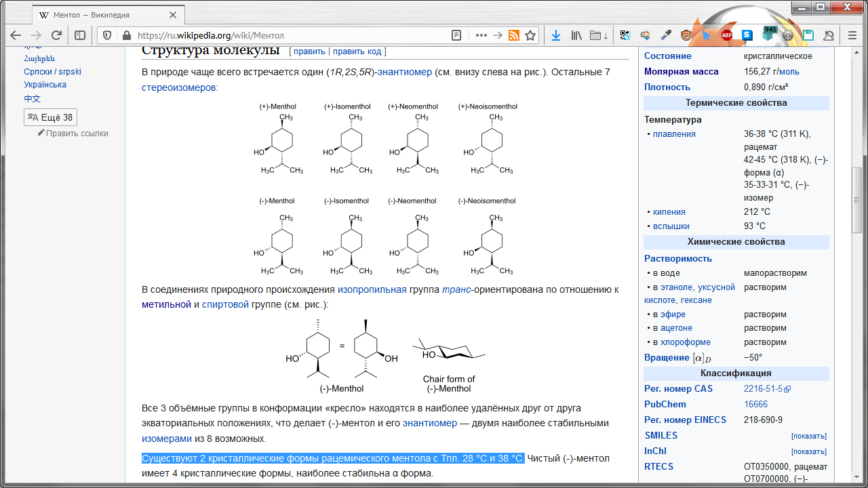Click the URL address field
Screen dimensions: 868x488
285,35
